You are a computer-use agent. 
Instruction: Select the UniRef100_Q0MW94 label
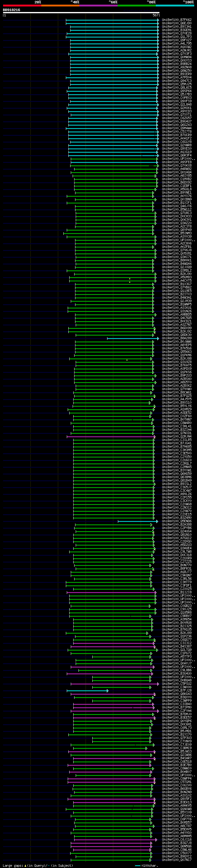click(x=176, y=57)
